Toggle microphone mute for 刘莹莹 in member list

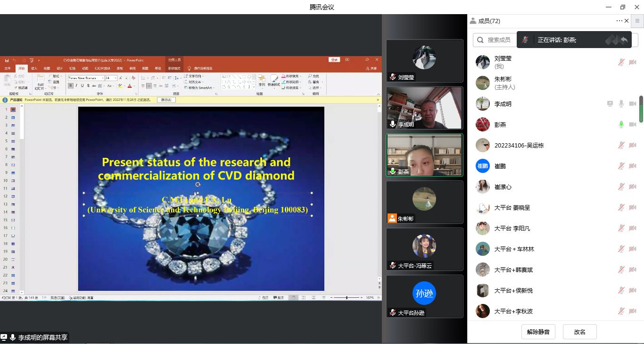(621, 62)
